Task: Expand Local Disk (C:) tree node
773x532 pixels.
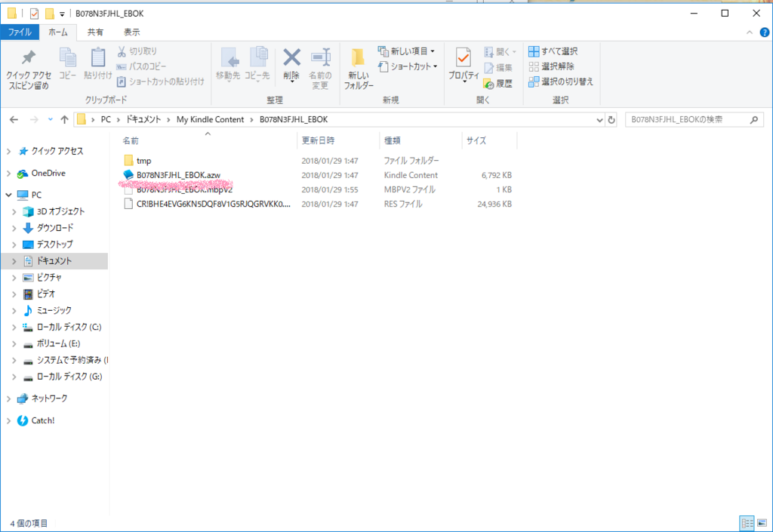Action: coord(14,327)
